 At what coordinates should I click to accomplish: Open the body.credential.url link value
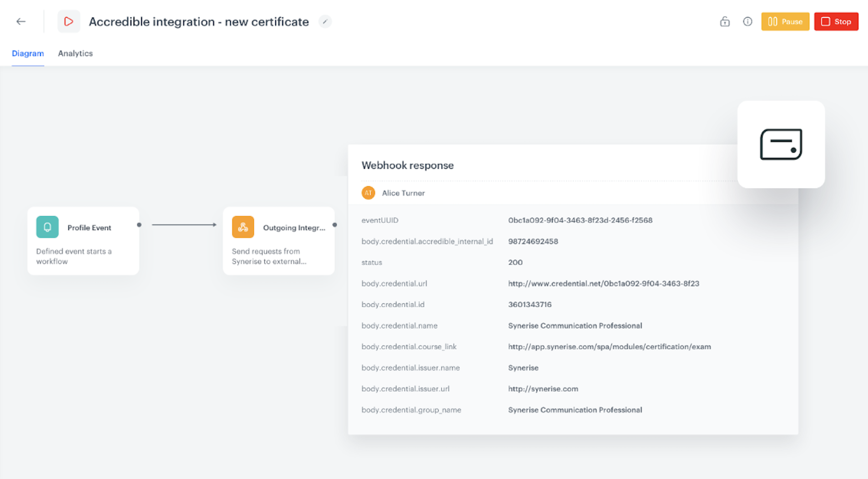(x=603, y=283)
